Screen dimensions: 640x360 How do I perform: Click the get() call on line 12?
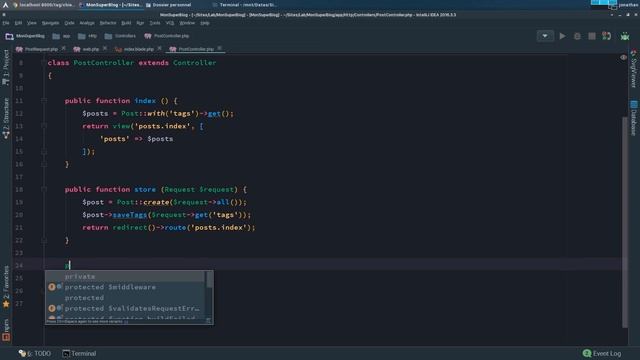(x=214, y=113)
